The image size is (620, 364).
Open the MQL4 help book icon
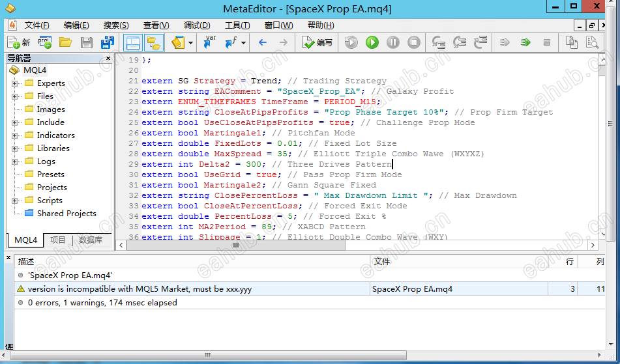pos(179,42)
